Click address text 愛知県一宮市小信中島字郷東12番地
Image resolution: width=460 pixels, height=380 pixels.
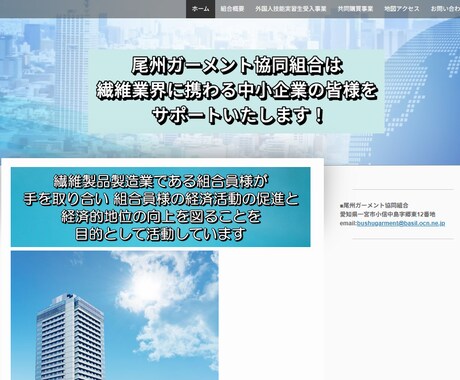(387, 214)
